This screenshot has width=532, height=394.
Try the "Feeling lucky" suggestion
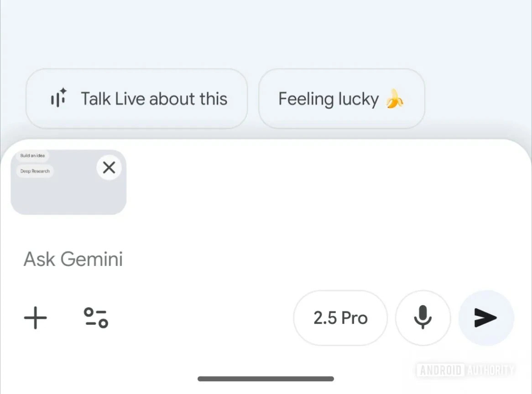tap(341, 98)
